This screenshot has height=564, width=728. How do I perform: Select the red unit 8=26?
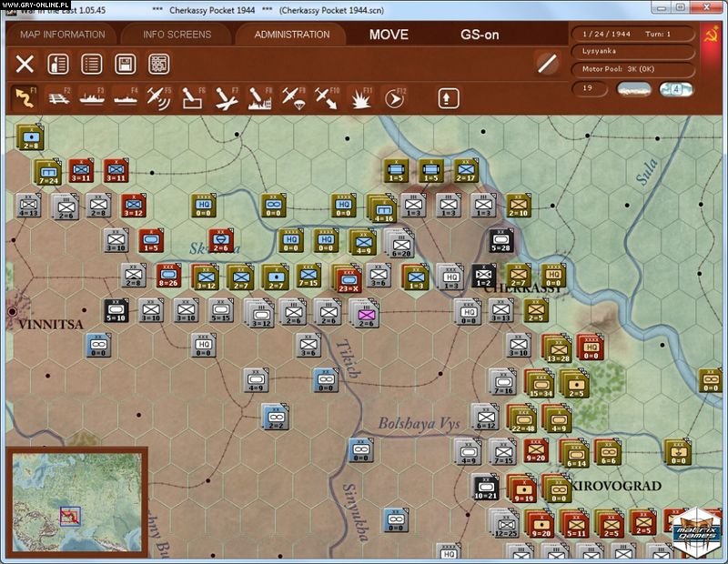click(168, 276)
